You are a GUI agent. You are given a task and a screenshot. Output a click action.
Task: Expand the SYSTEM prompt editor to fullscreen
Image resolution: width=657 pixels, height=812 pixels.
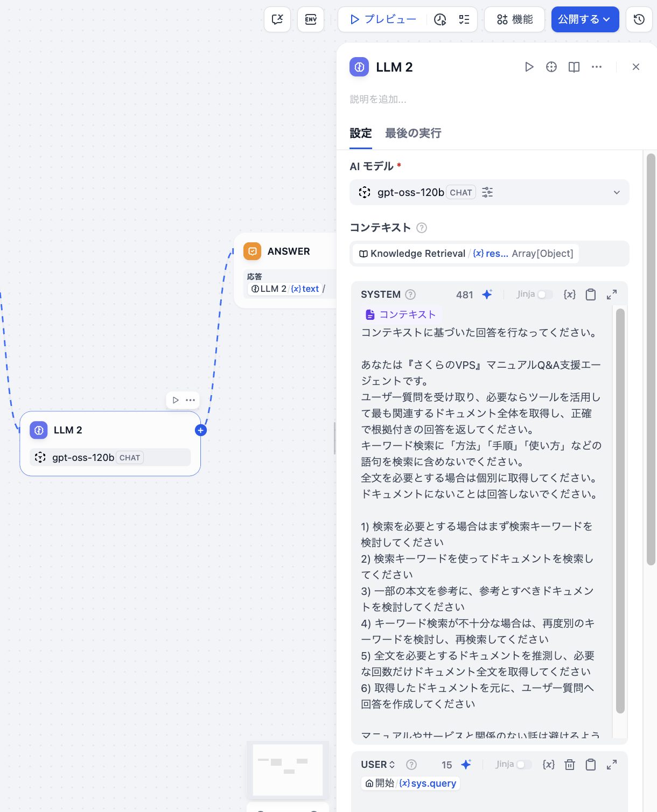coord(612,295)
